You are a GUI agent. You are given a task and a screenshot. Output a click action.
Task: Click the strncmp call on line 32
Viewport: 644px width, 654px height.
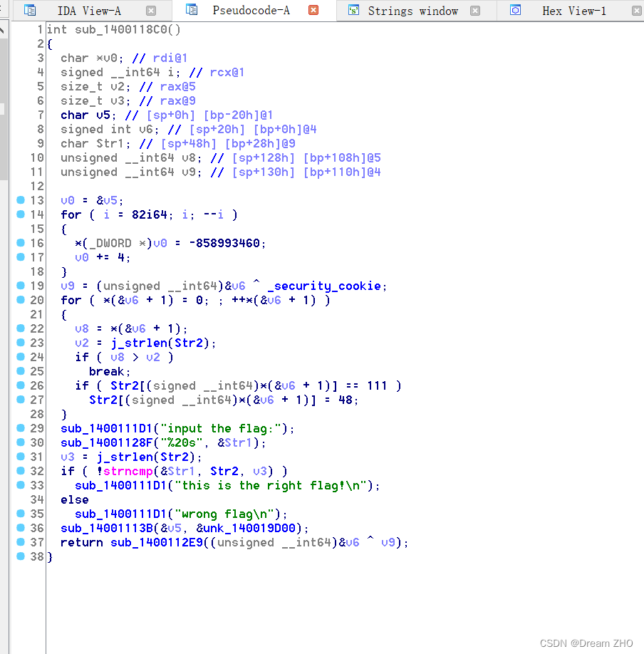point(125,471)
